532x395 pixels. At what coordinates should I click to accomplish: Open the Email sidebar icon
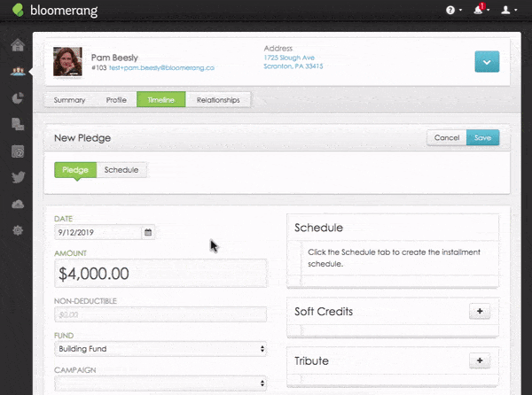(18, 151)
